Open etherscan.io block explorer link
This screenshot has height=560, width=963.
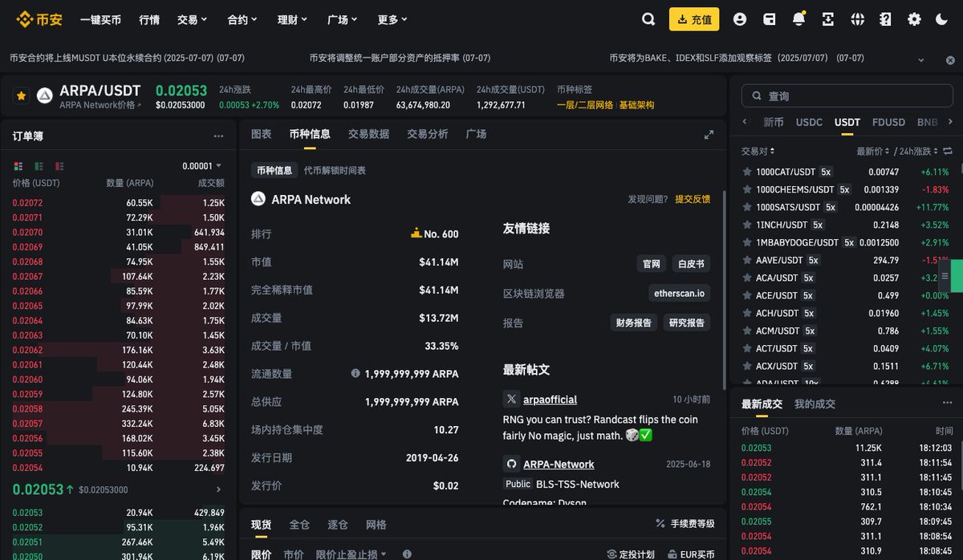coord(680,294)
